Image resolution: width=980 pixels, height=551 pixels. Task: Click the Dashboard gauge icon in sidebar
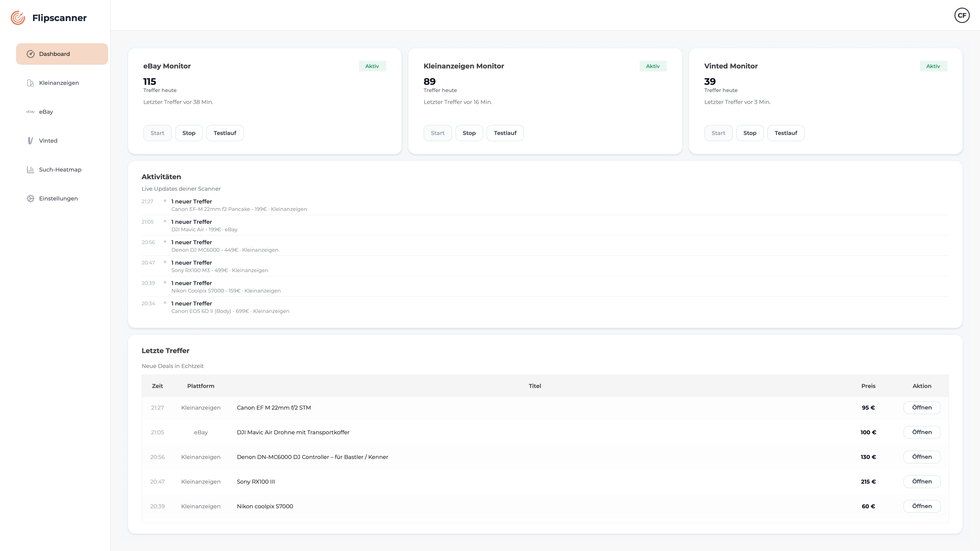point(30,54)
